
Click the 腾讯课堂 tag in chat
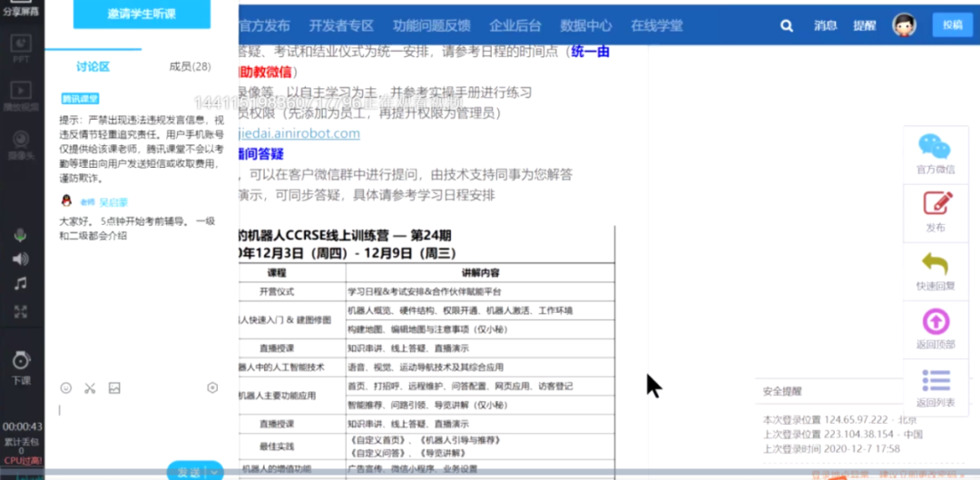pos(80,99)
